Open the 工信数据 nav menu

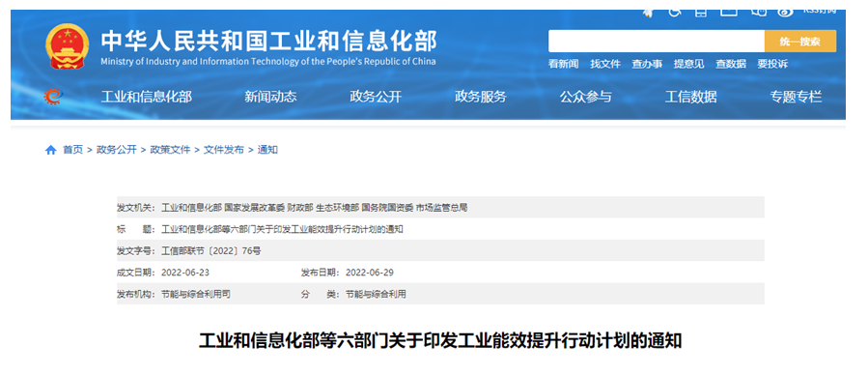click(691, 97)
